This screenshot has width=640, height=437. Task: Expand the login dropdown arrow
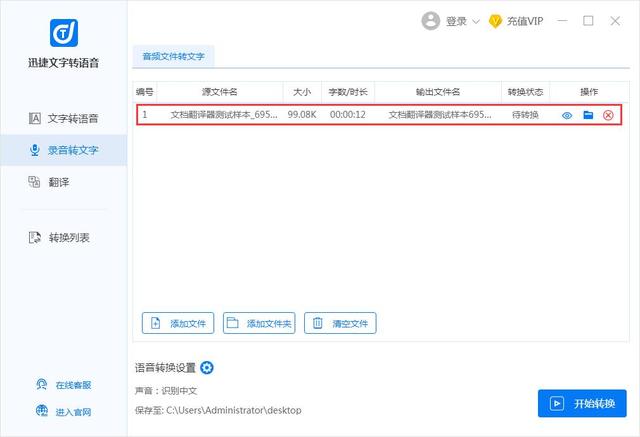coord(476,22)
